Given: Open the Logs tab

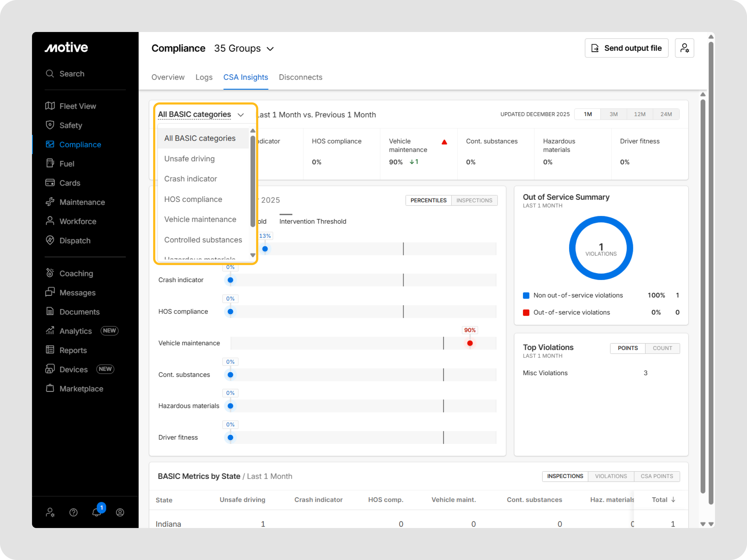Looking at the screenshot, I should 204,77.
